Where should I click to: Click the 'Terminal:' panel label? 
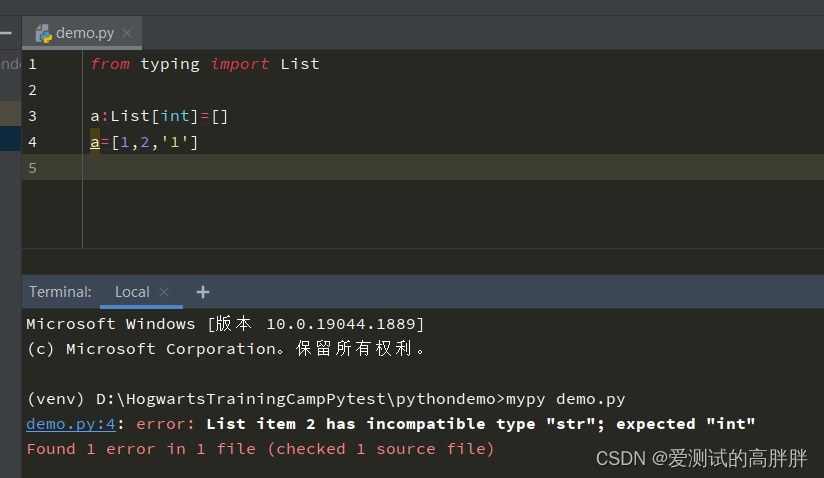(x=60, y=292)
